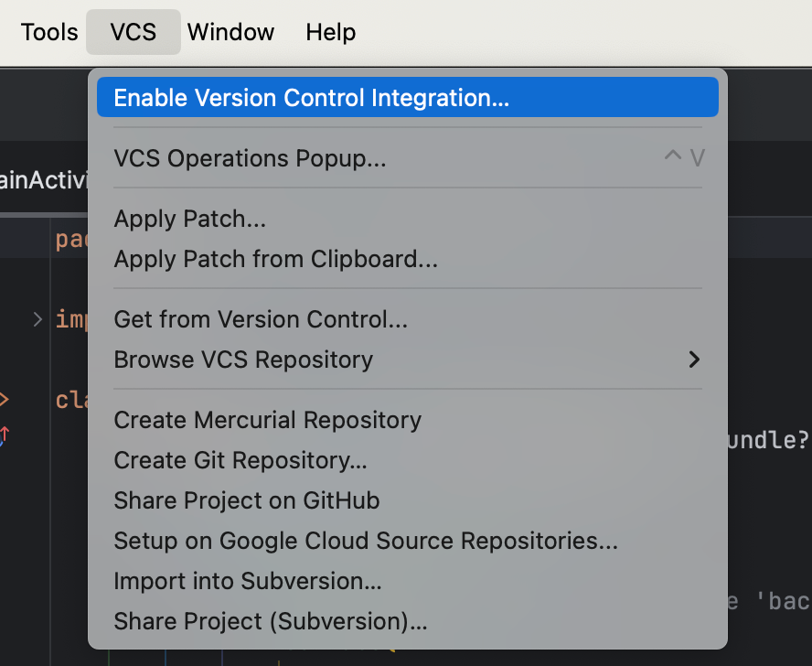
Task: Select Share Project on GitHub
Action: click(x=246, y=500)
